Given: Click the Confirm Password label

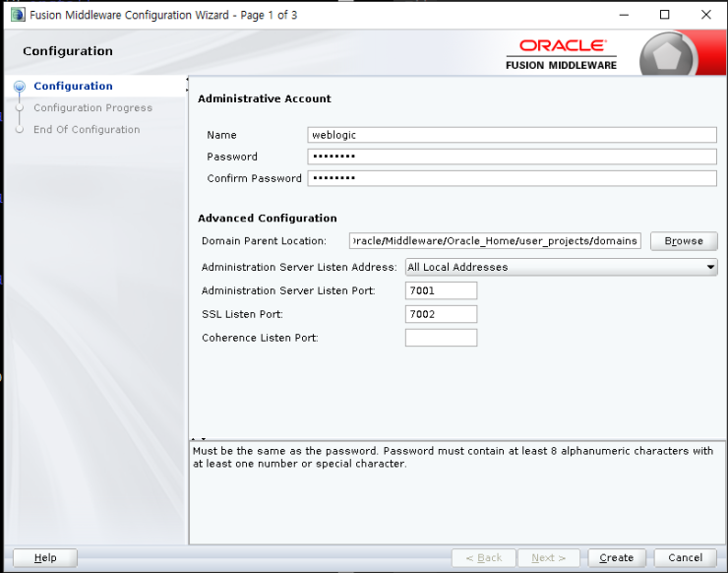Looking at the screenshot, I should click(x=254, y=178).
